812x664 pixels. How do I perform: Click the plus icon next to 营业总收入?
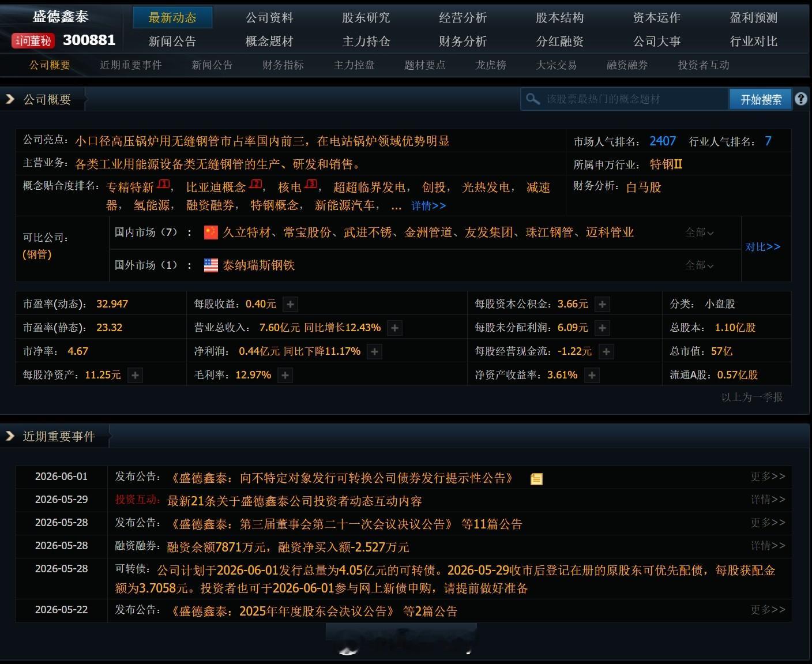click(x=395, y=328)
